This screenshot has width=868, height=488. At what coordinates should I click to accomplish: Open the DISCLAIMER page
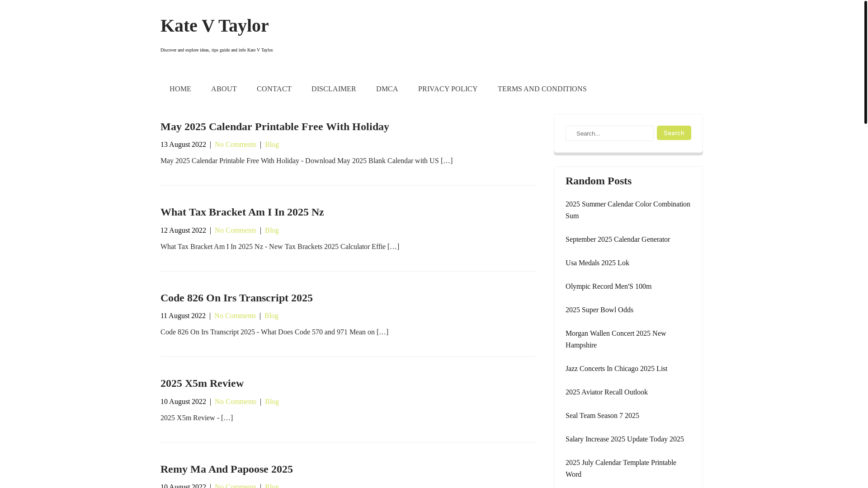[x=334, y=89]
